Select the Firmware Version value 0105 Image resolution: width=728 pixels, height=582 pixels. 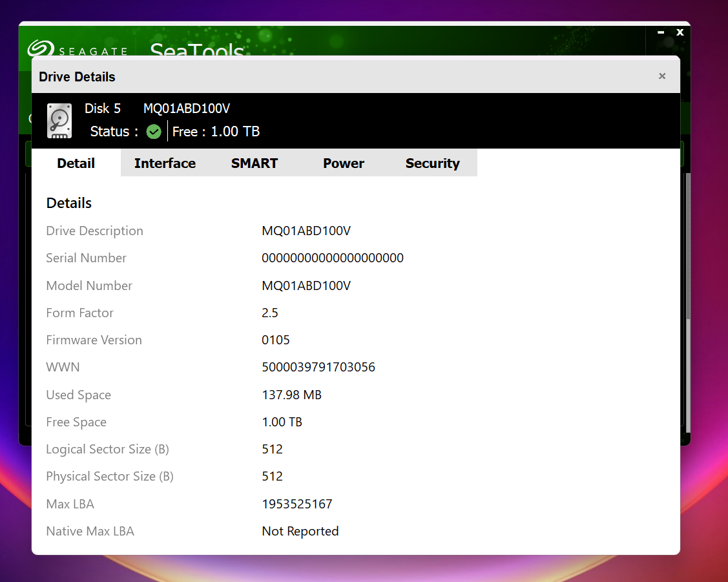pos(276,340)
